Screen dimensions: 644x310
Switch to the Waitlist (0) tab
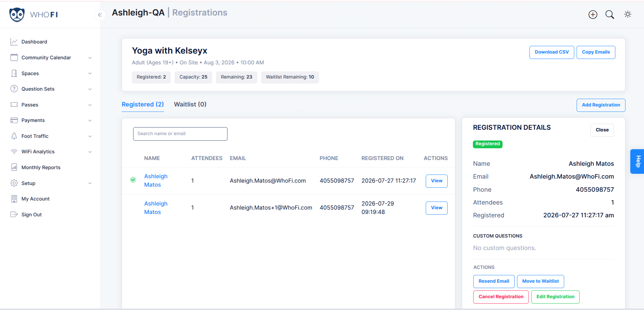click(190, 104)
